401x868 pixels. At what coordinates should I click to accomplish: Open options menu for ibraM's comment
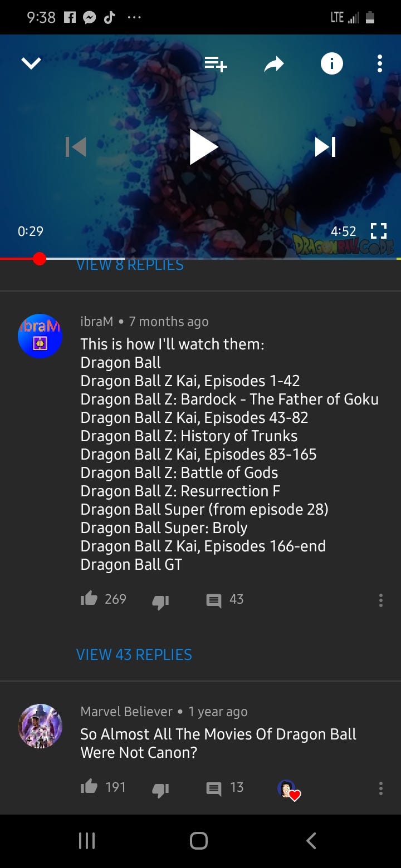click(381, 600)
